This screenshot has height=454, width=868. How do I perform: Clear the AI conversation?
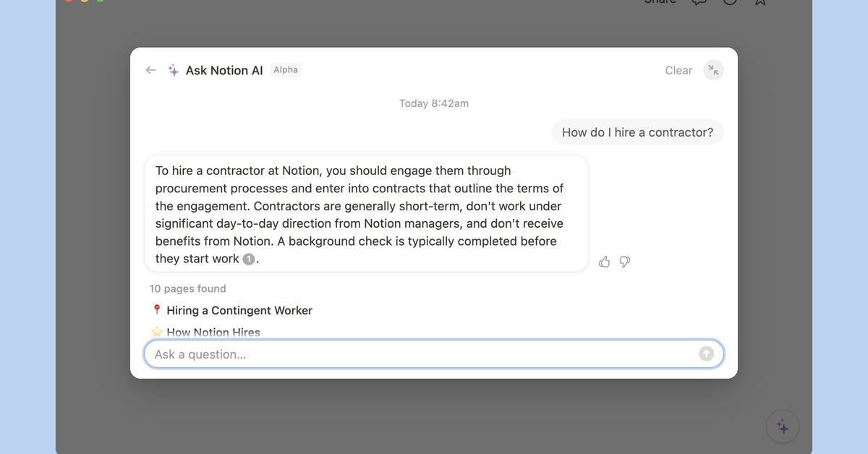tap(678, 70)
